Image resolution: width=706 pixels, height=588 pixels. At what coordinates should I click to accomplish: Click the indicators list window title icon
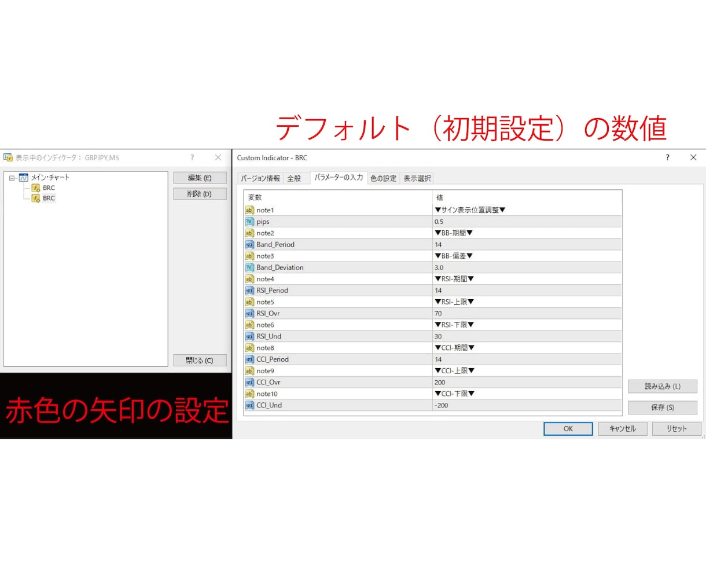(8, 157)
